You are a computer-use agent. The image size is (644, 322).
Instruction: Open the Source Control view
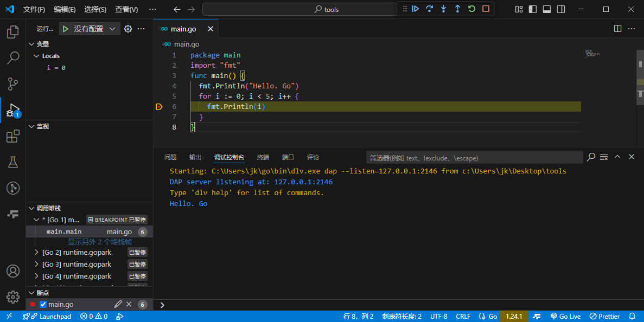point(12,83)
